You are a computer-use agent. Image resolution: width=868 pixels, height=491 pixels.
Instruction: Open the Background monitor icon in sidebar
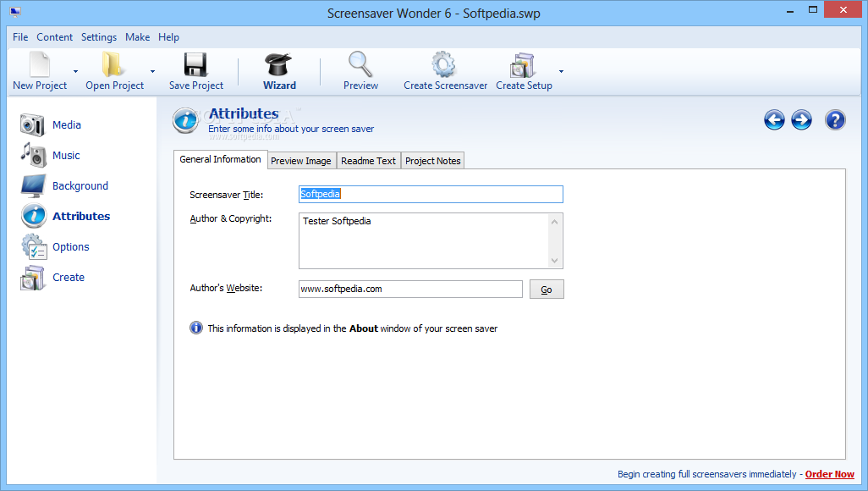pyautogui.click(x=33, y=185)
